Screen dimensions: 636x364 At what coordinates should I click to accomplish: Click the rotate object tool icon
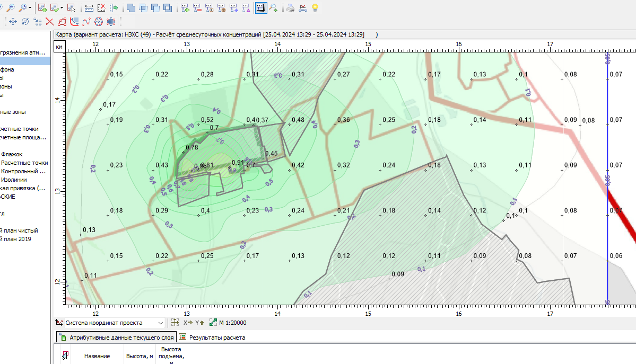25,22
